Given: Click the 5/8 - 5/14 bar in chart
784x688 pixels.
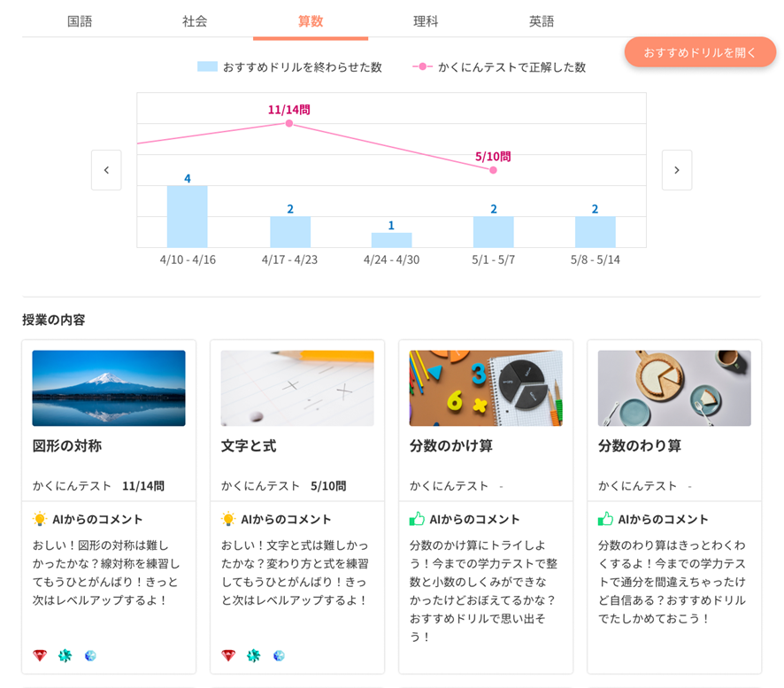Looking at the screenshot, I should pyautogui.click(x=595, y=232).
